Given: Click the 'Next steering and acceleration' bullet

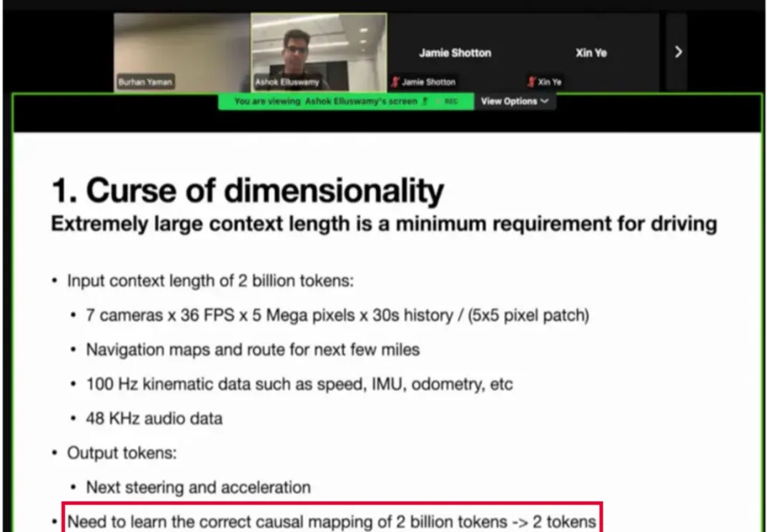Looking at the screenshot, I should 198,488.
